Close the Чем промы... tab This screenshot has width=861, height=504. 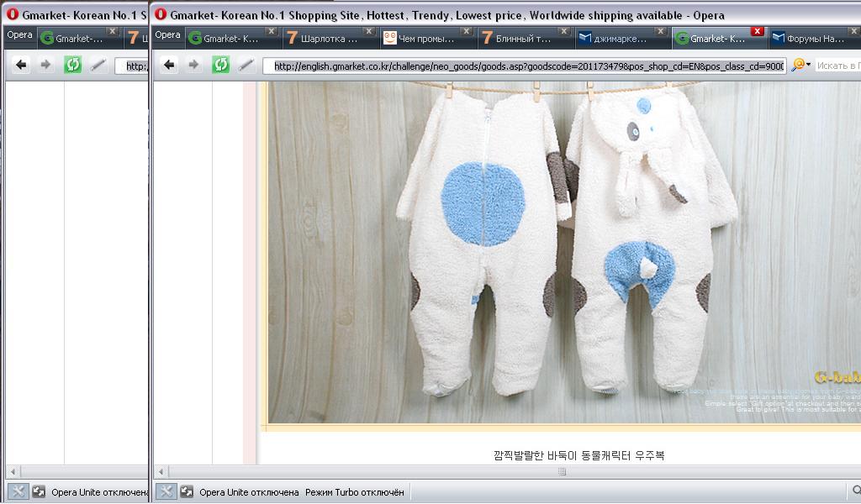click(x=466, y=31)
